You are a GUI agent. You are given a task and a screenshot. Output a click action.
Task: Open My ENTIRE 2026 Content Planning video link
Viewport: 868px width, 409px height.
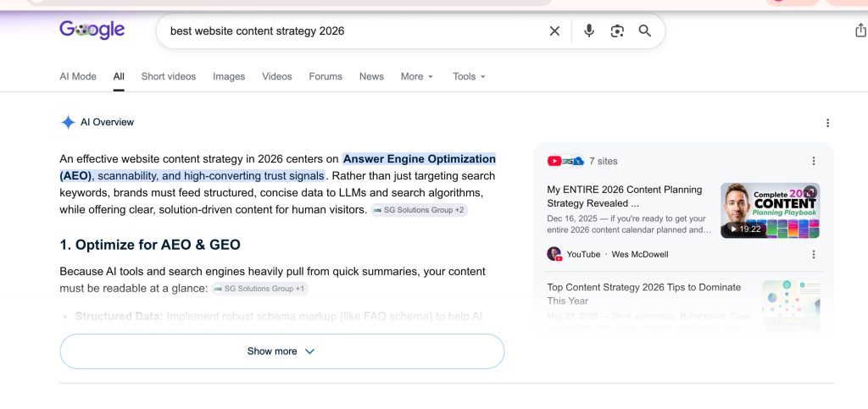[x=625, y=196]
